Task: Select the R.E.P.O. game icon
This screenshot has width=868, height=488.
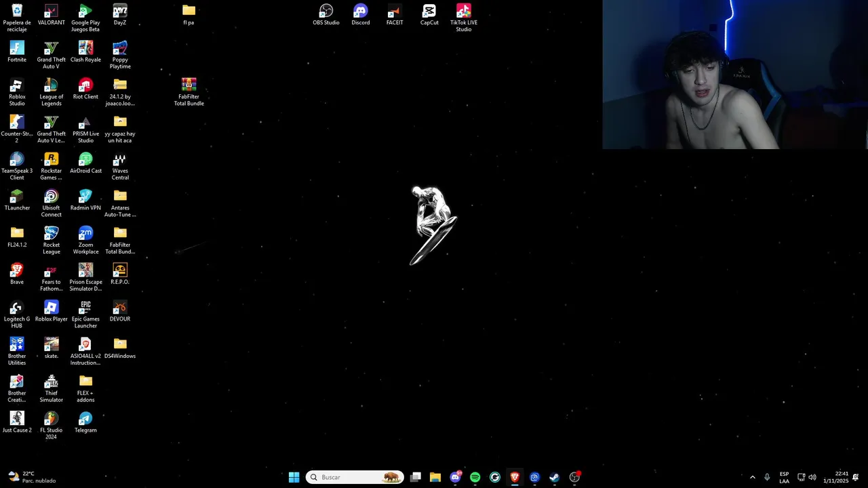Action: (120, 274)
